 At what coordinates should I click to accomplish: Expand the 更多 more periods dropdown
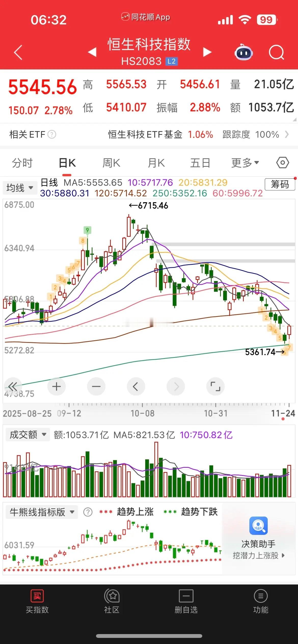click(x=245, y=163)
